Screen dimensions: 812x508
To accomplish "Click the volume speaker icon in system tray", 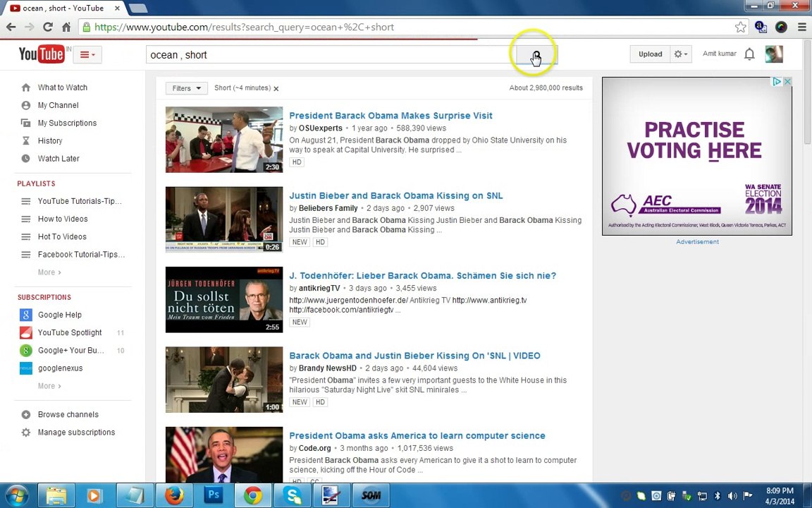I will (732, 496).
